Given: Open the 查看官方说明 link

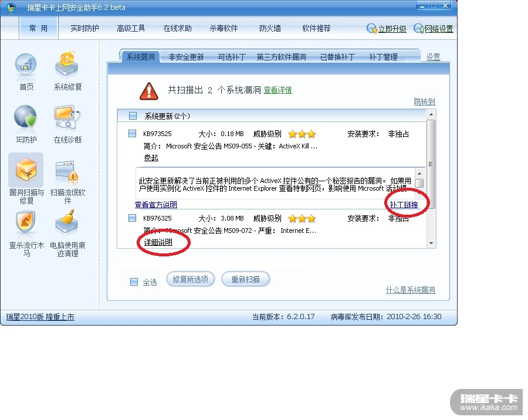Looking at the screenshot, I should (x=156, y=205).
